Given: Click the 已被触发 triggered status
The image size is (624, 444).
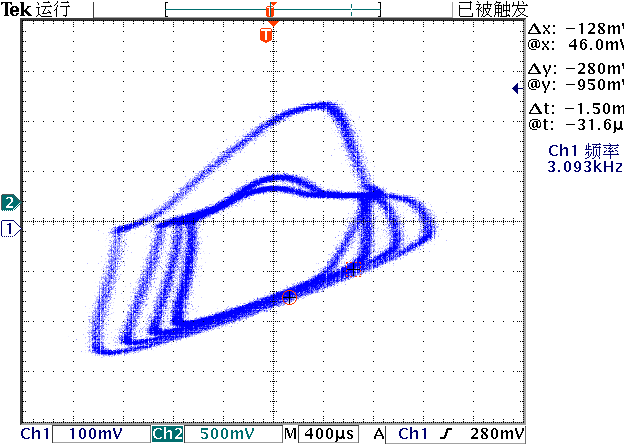Looking at the screenshot, I should [x=493, y=9].
